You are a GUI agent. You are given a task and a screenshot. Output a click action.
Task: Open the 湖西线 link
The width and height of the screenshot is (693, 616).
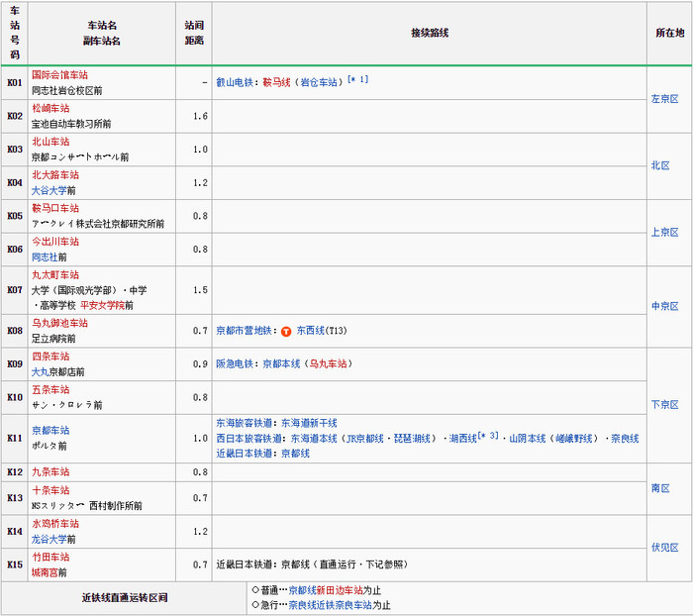462,439
